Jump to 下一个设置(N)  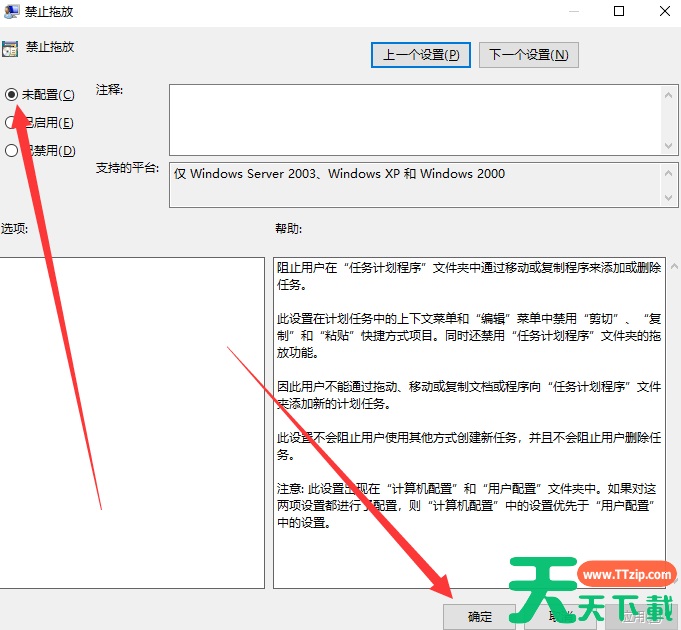tap(528, 55)
